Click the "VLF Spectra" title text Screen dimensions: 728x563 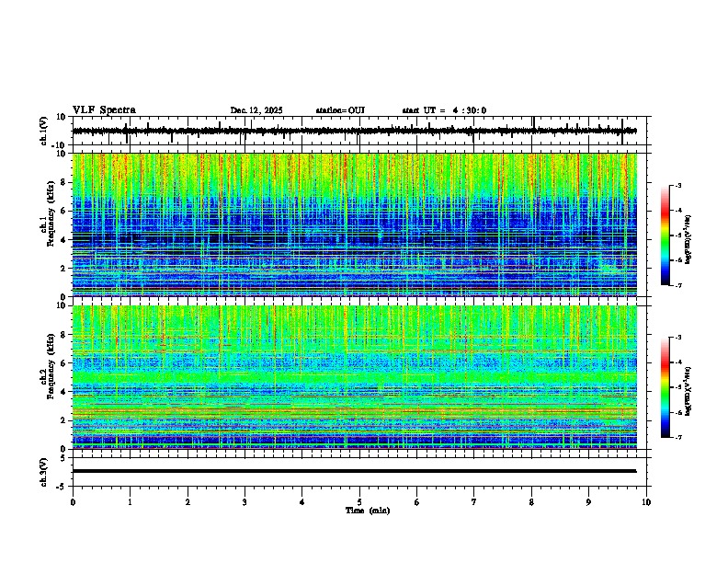coord(104,110)
